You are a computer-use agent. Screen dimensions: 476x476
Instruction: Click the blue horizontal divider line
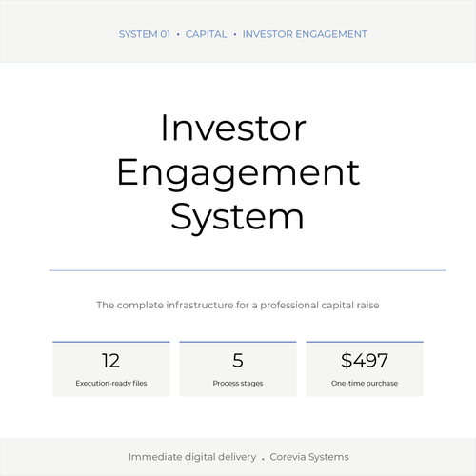248,270
